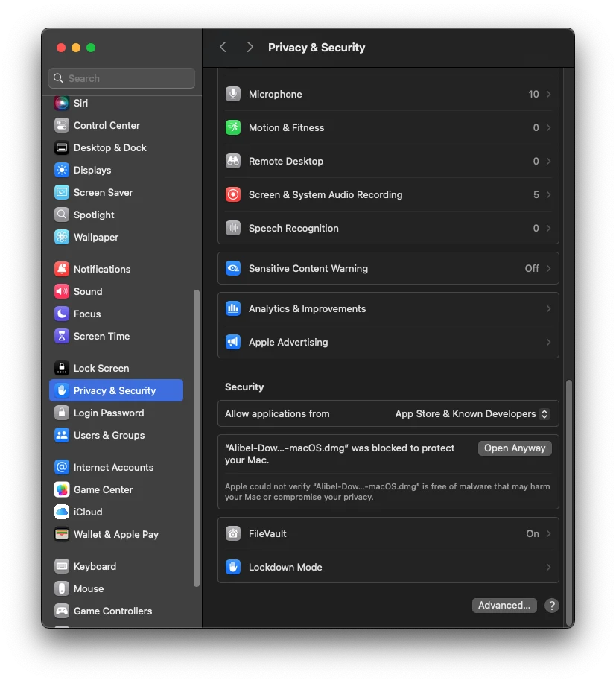
Task: Open Desktop & Dock icon in sidebar
Action: tap(61, 147)
